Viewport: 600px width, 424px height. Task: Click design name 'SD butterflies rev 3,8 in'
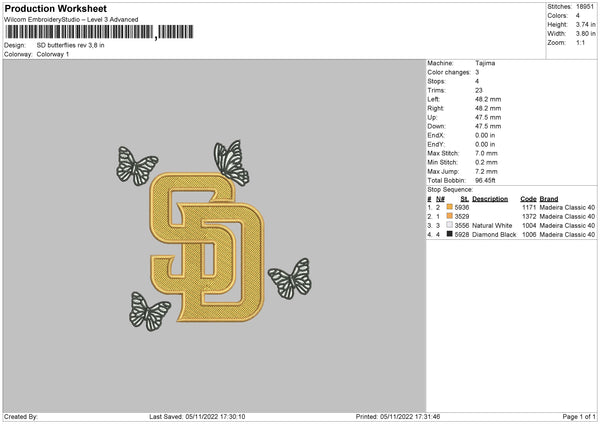tap(70, 45)
